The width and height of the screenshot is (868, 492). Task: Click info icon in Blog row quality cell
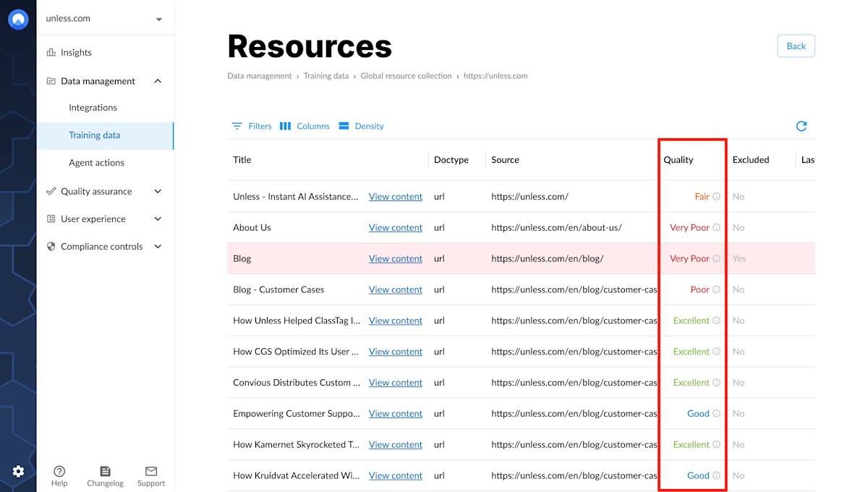tap(717, 258)
